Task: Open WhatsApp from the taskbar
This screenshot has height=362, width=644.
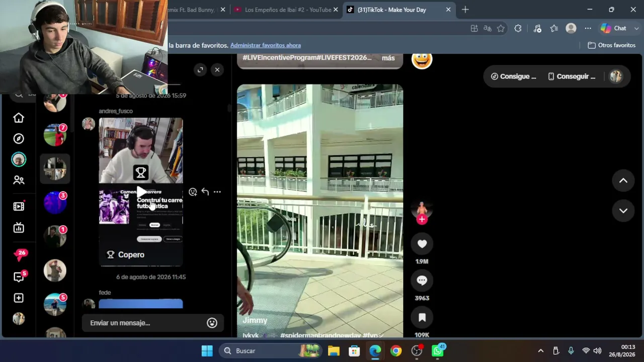Action: coord(438,351)
